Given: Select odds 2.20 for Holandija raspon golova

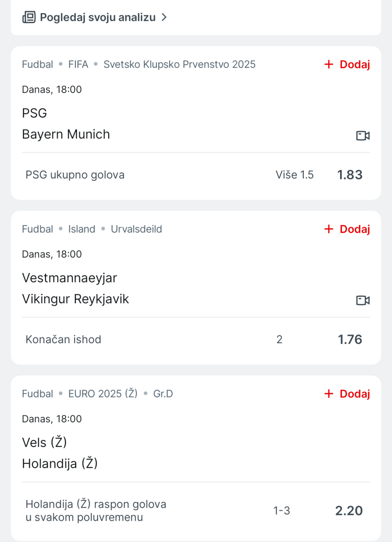Looking at the screenshot, I should pyautogui.click(x=349, y=511).
